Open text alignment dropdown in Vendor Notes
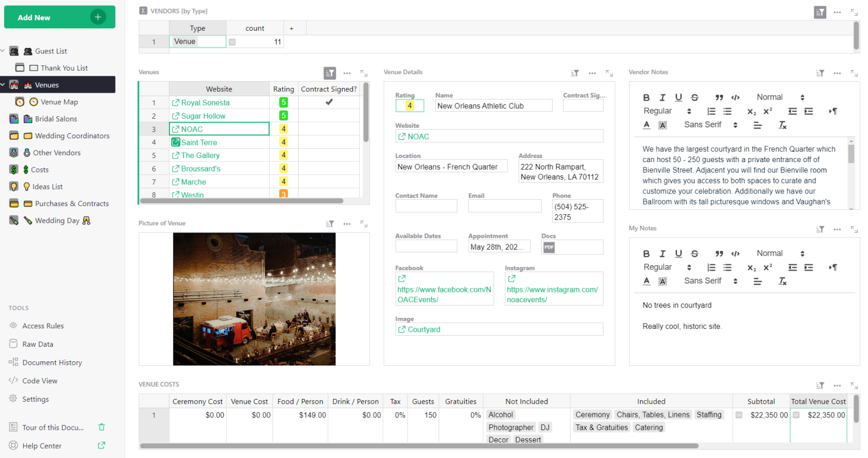 coord(757,125)
